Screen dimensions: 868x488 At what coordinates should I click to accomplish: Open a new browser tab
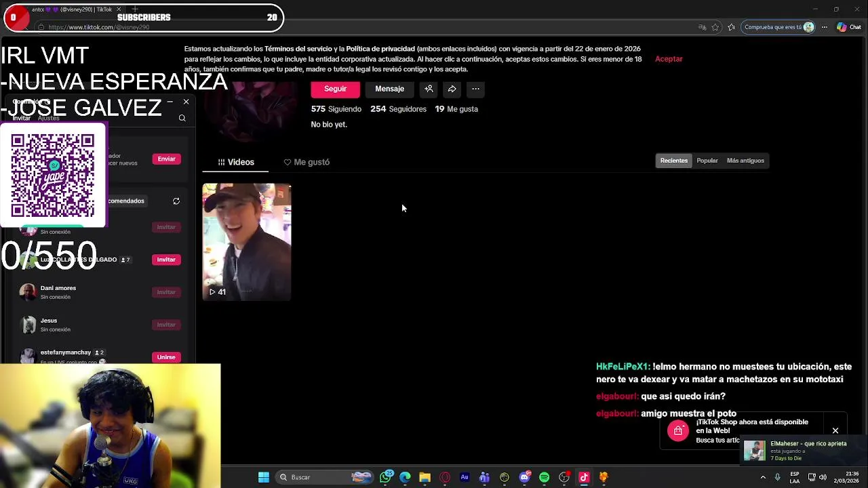(x=135, y=9)
